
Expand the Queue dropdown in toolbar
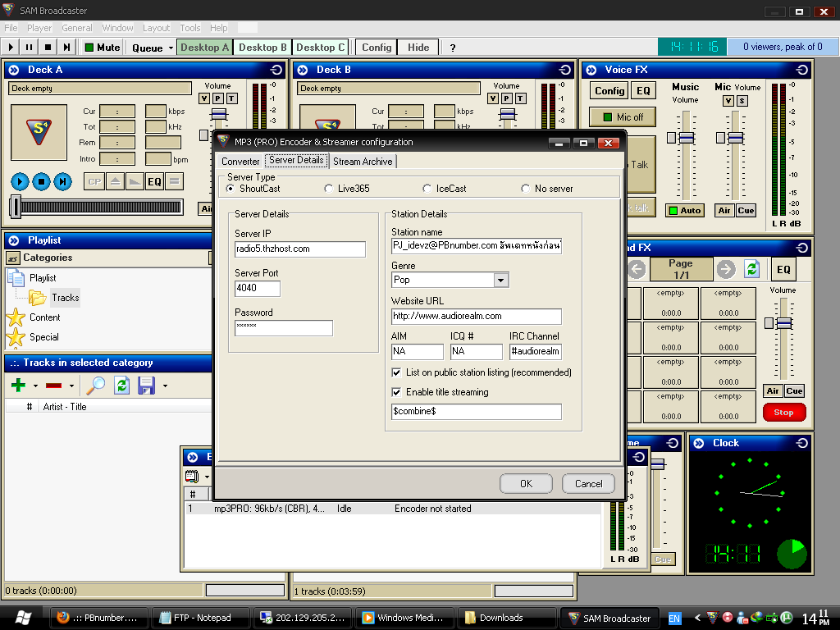(171, 48)
